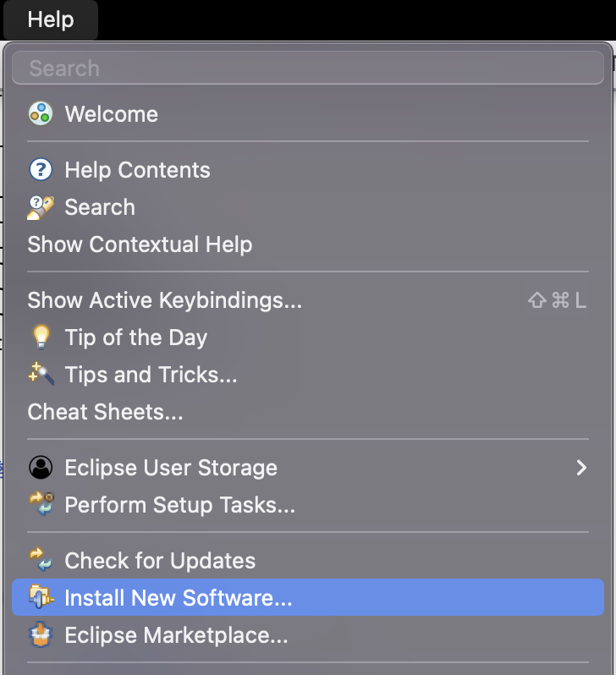Viewport: 616px width, 675px height.
Task: Click the Help Contents question mark icon
Action: [41, 170]
